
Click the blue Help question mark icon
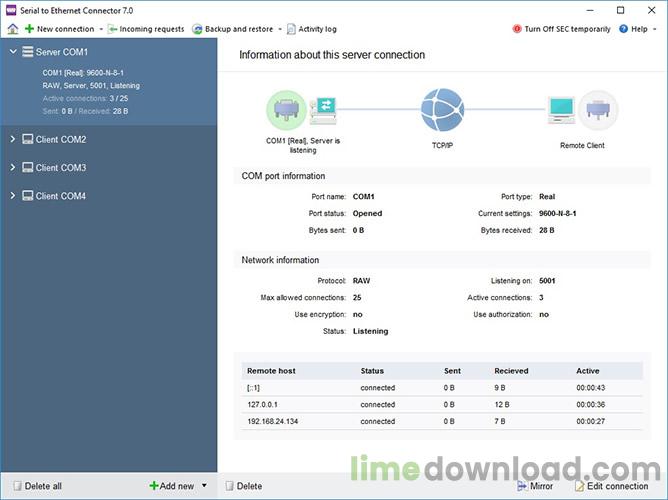coord(623,29)
